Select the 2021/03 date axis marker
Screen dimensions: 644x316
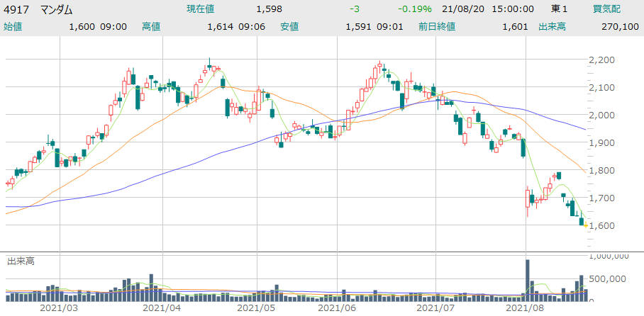59,309
